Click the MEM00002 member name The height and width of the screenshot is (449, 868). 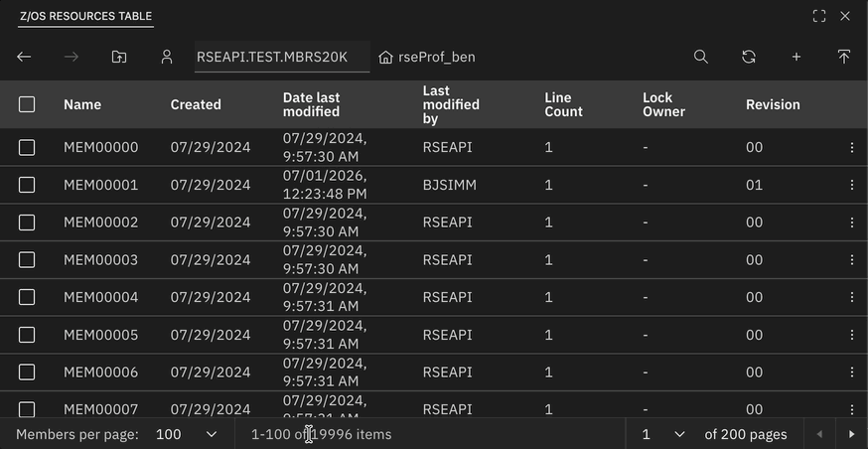[x=100, y=222]
